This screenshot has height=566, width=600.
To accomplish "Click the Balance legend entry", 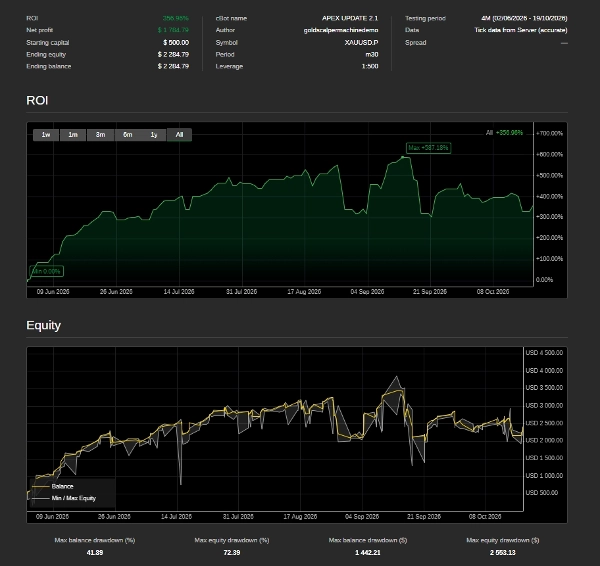I will [62, 486].
